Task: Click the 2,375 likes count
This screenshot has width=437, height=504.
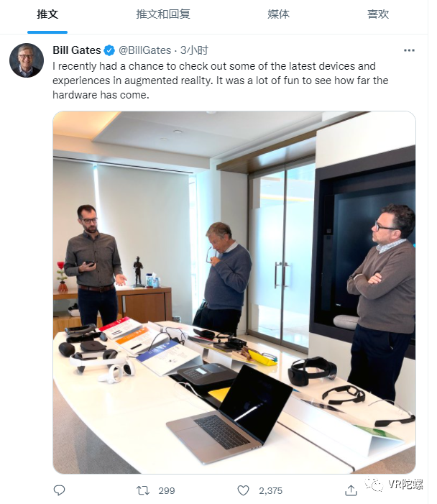Action: [270, 491]
